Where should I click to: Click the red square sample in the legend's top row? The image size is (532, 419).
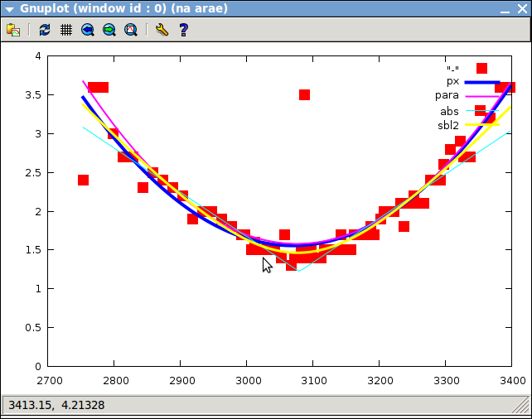click(x=481, y=68)
